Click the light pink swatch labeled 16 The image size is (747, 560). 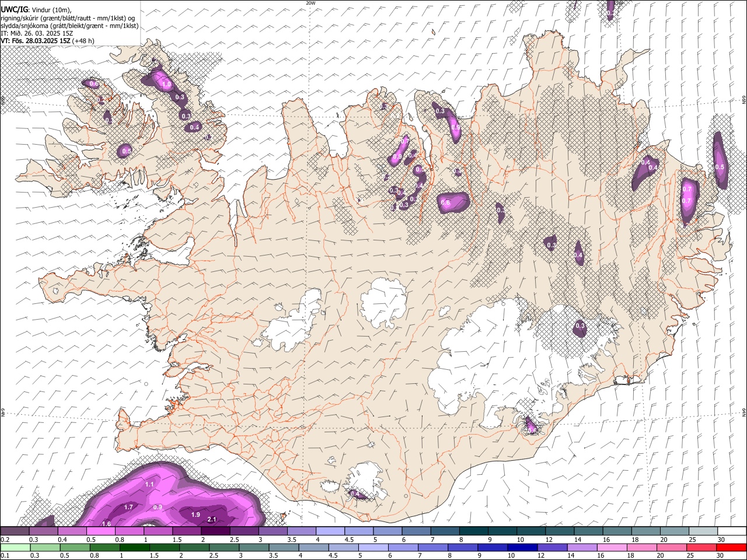click(611, 547)
